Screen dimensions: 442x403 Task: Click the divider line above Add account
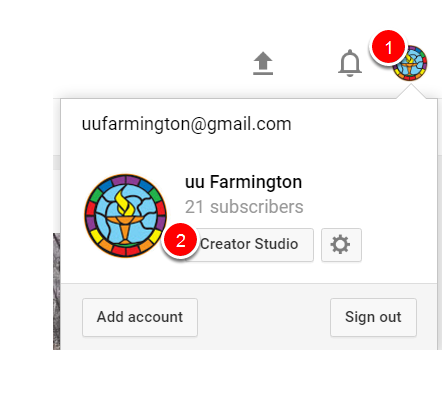pyautogui.click(x=249, y=284)
